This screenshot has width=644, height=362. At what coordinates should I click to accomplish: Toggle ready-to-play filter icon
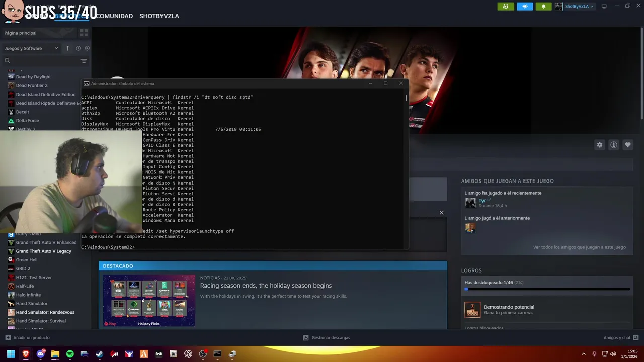coord(87,48)
